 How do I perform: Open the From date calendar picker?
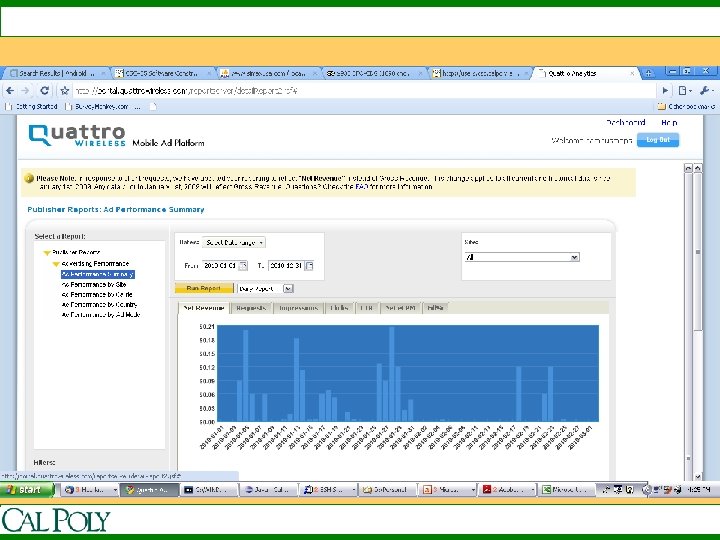243,265
